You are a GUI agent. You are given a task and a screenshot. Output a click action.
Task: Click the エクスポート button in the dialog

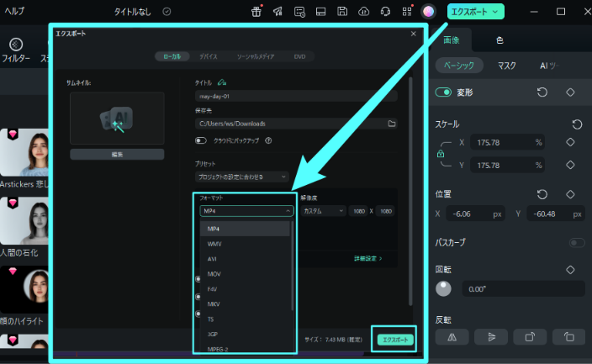click(395, 340)
